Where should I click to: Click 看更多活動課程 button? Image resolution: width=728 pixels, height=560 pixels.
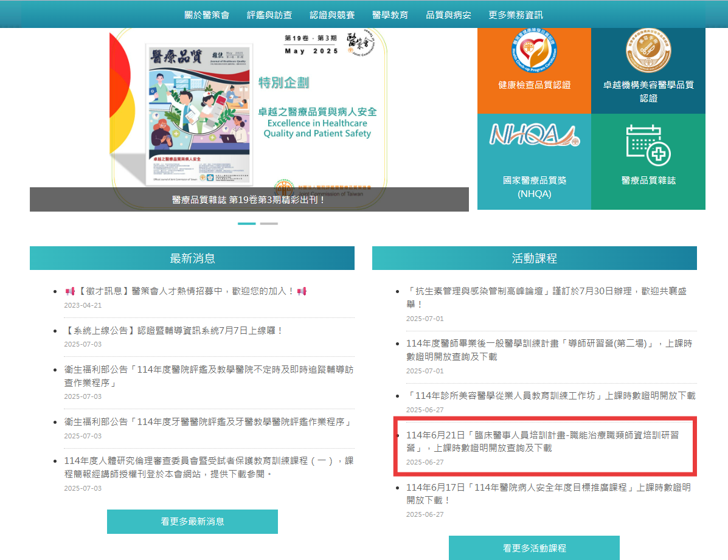535,548
